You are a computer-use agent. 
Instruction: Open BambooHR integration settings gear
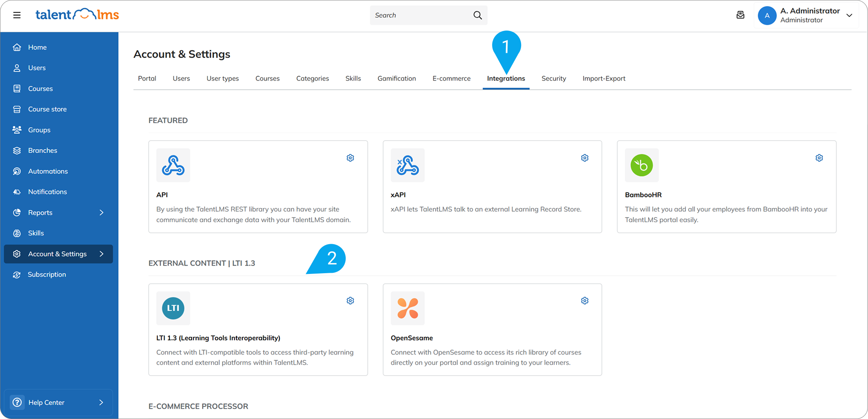pyautogui.click(x=819, y=158)
